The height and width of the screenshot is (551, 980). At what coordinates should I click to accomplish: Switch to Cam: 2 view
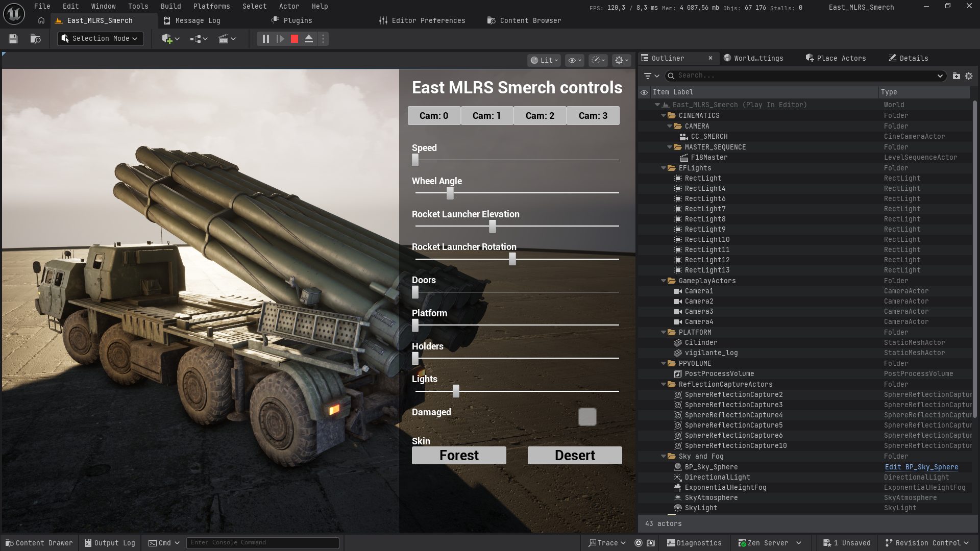[540, 116]
